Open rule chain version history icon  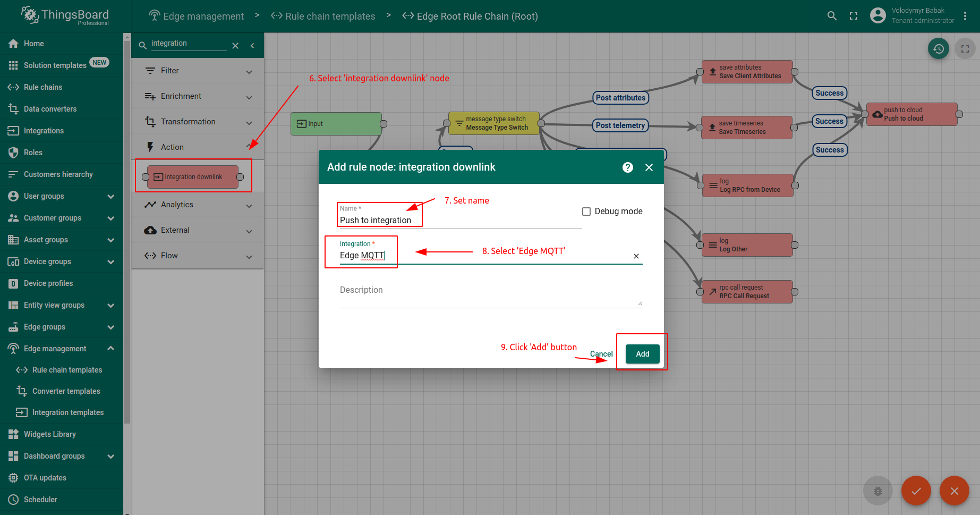pyautogui.click(x=939, y=49)
